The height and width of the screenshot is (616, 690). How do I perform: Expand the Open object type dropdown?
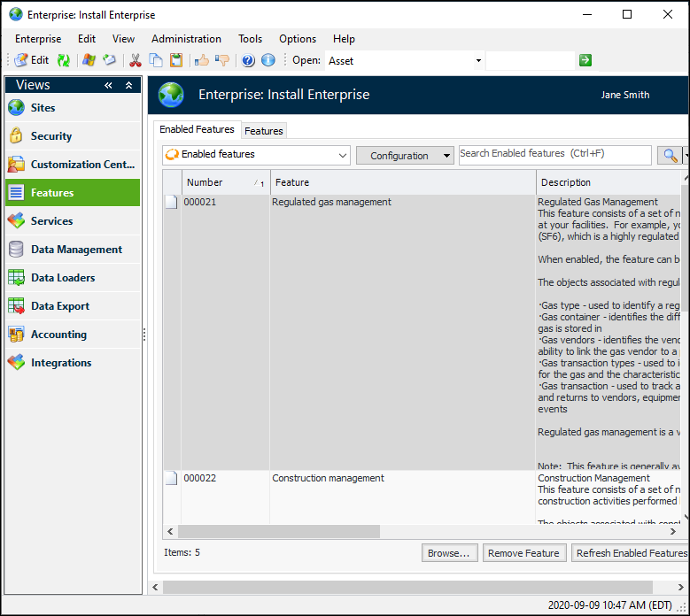[x=478, y=60]
